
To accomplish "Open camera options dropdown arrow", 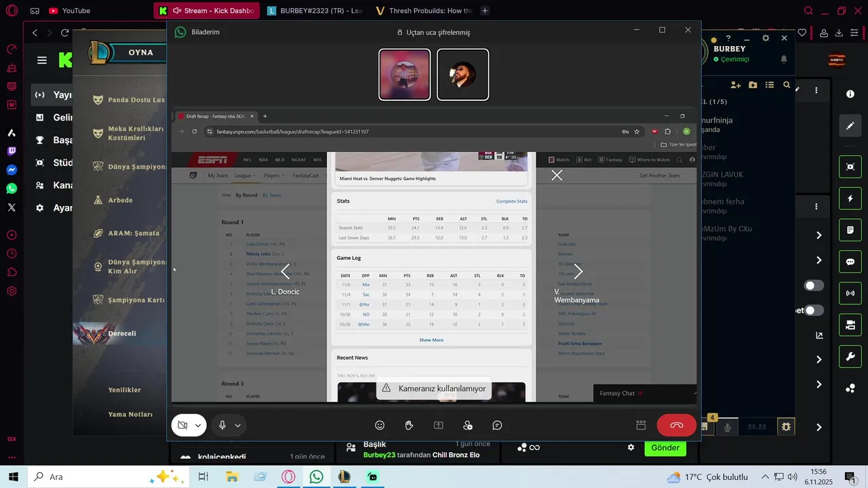I will tap(198, 426).
